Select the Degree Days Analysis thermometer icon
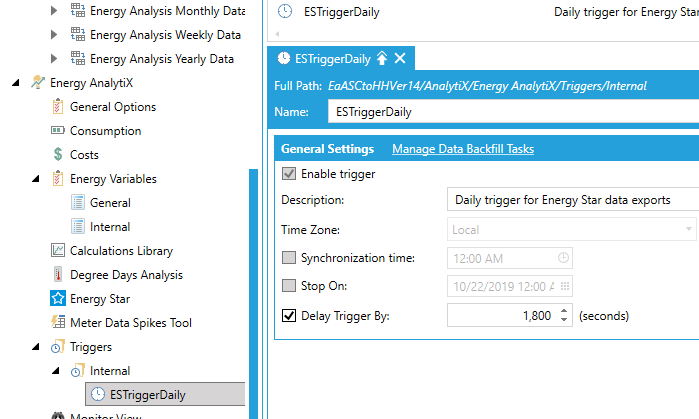Viewport: 699px width, 419px height. click(x=58, y=275)
